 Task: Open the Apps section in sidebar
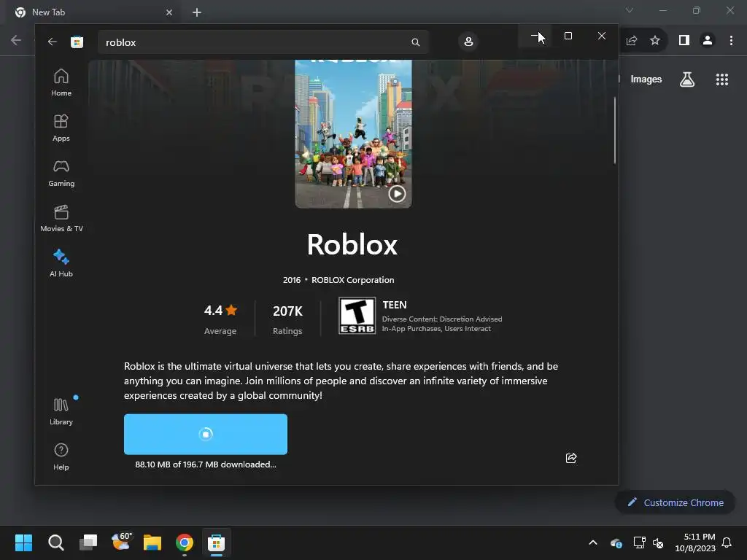[x=61, y=128]
